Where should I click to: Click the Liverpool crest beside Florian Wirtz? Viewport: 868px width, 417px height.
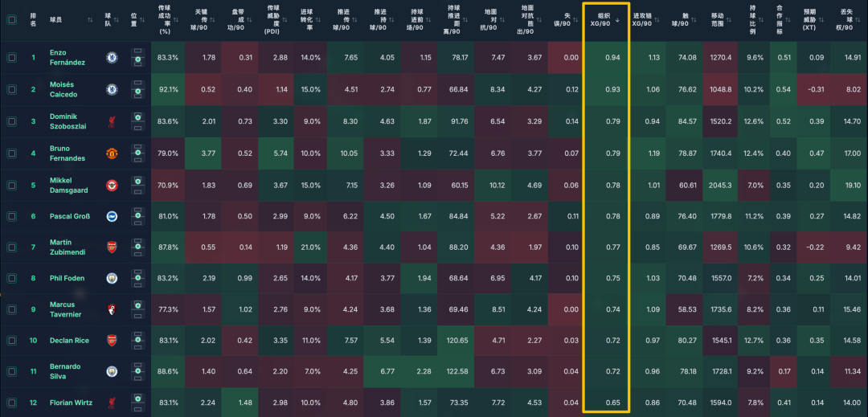click(113, 403)
